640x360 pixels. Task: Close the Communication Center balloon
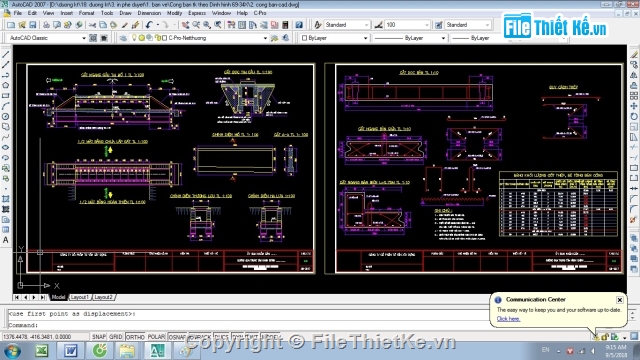tap(620, 300)
